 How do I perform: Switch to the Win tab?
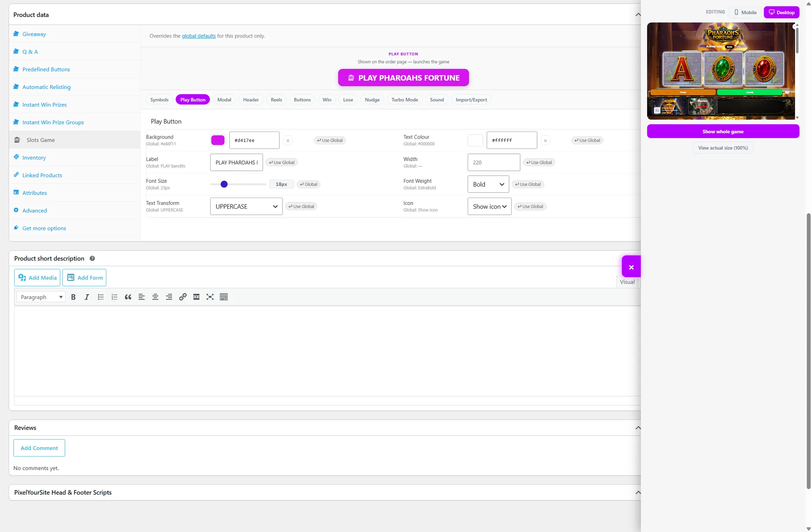[x=327, y=100]
